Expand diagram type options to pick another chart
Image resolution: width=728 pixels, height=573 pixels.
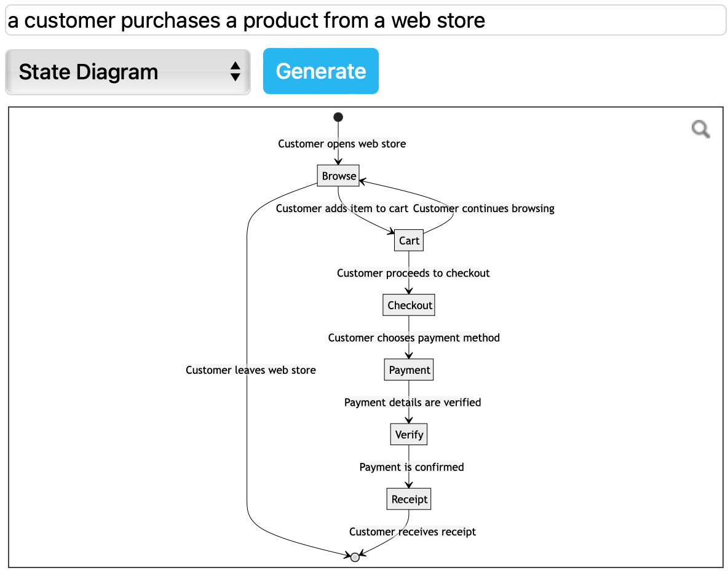click(127, 72)
